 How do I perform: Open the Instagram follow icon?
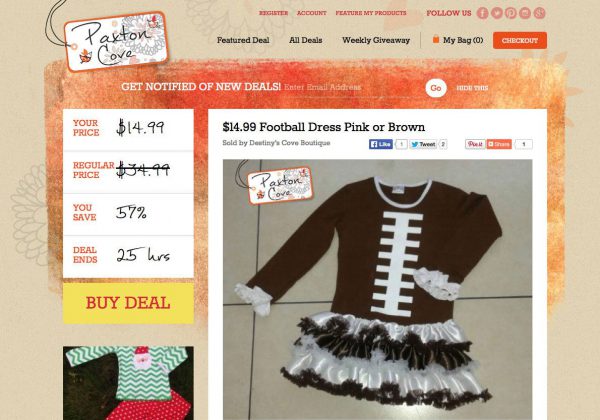(x=525, y=13)
